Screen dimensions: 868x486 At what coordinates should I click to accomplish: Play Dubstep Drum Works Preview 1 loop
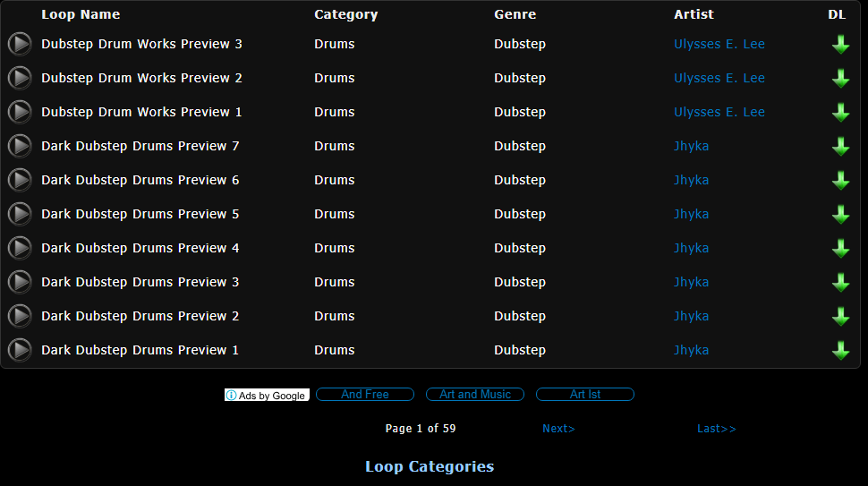click(20, 112)
